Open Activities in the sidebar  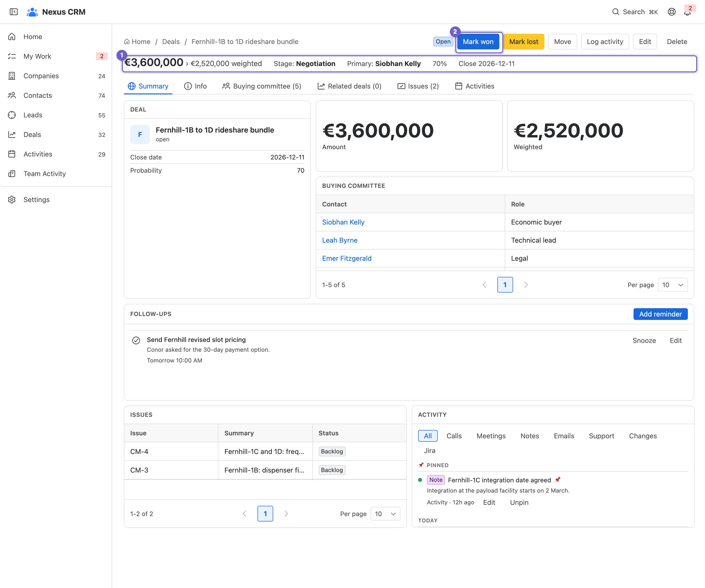click(56, 154)
